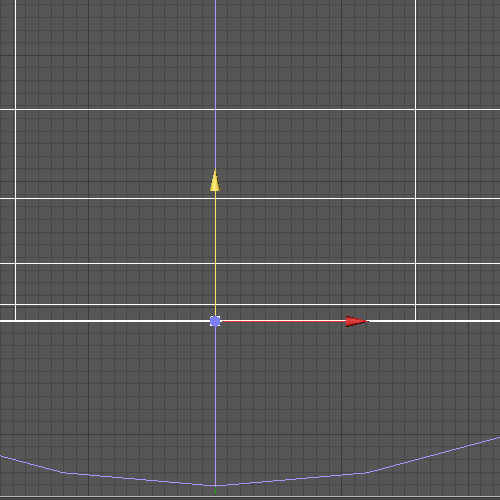Select the small green tick at viewport bottom

(215, 491)
